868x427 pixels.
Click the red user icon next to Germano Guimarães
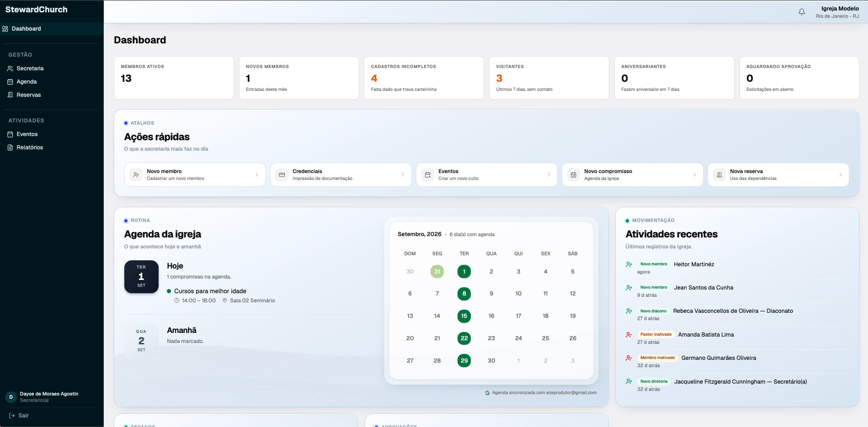[629, 358]
